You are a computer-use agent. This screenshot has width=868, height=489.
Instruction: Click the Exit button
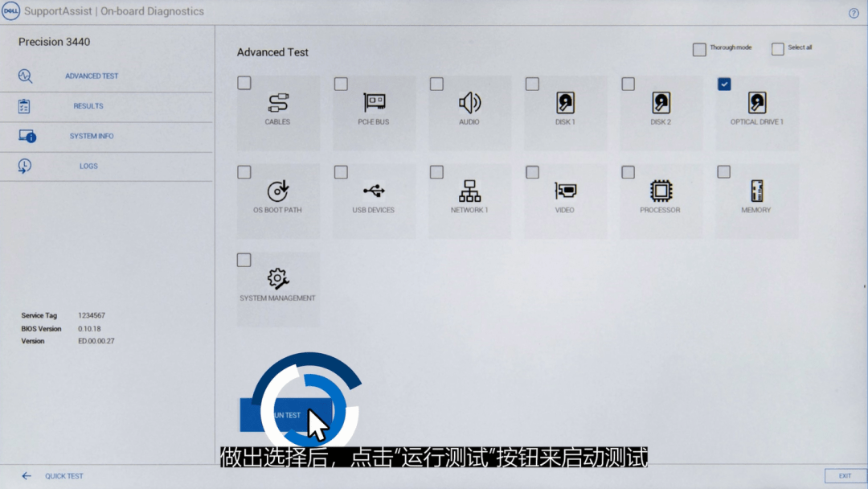click(x=844, y=475)
